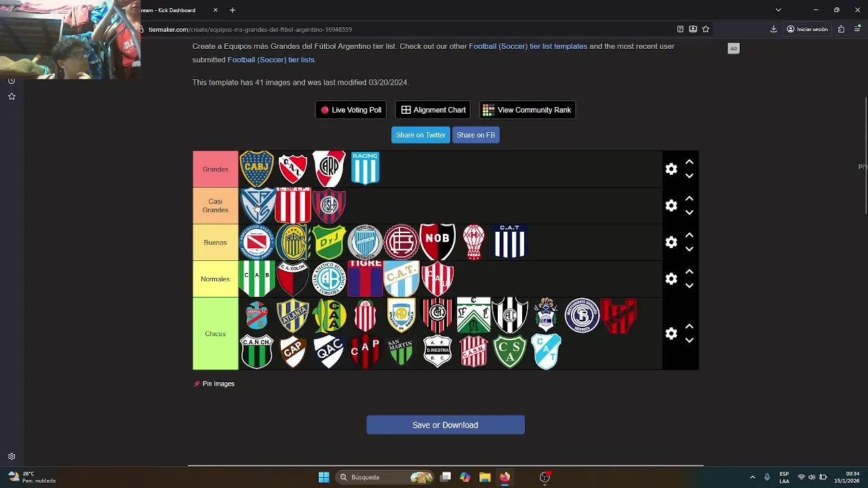
Task: Move Chicos row up with arrow
Action: [689, 326]
